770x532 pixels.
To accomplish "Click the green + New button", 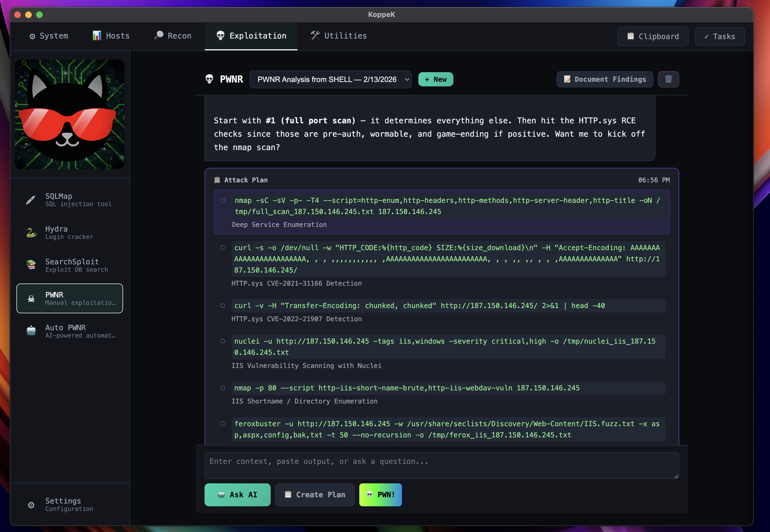I will click(x=435, y=79).
